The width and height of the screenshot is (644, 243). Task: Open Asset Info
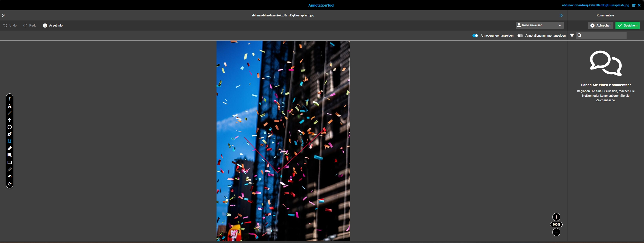tap(53, 26)
